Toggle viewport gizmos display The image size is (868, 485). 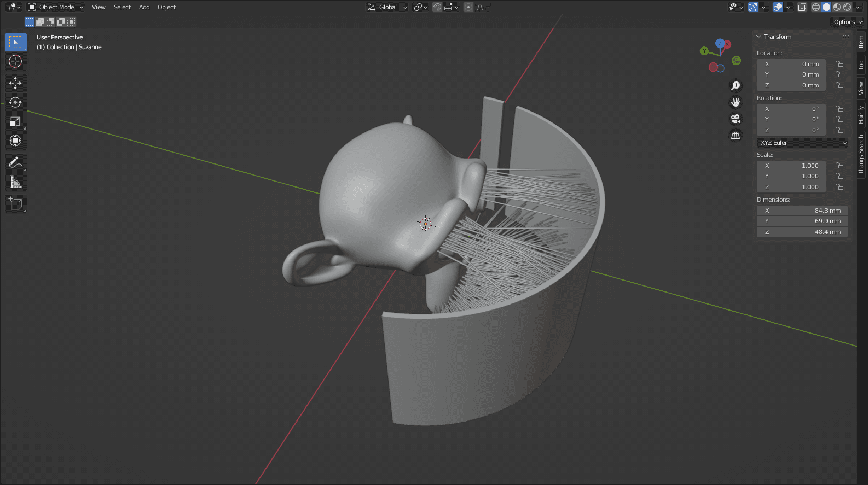pos(754,7)
